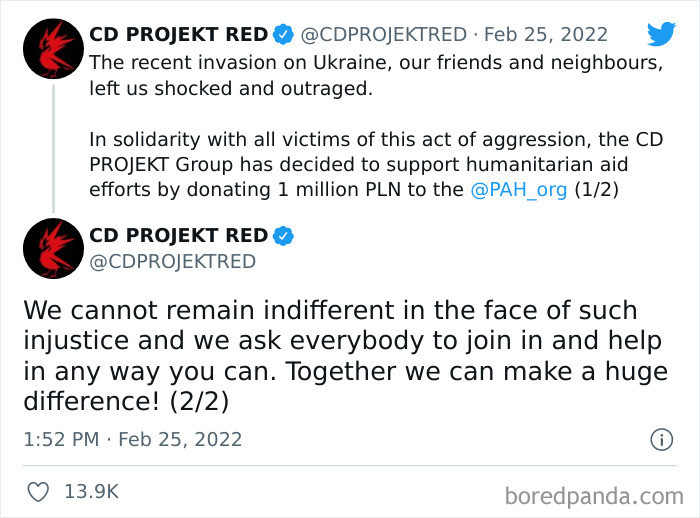700x518 pixels.
Task: Open the Feb 25, 2022 date in header
Action: pos(546,35)
